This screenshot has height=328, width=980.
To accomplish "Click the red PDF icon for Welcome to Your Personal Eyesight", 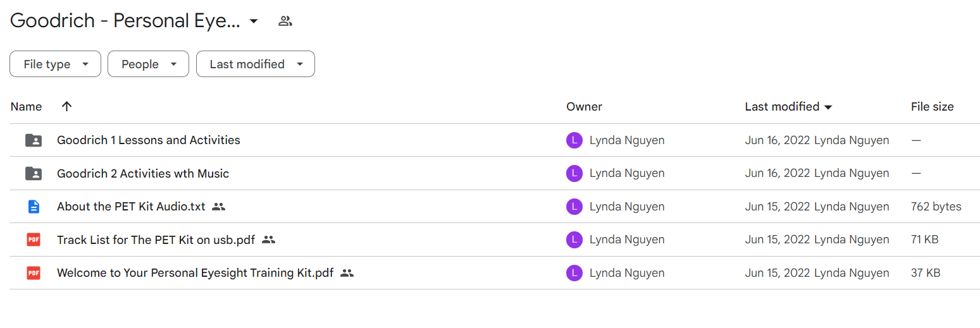I will (34, 273).
